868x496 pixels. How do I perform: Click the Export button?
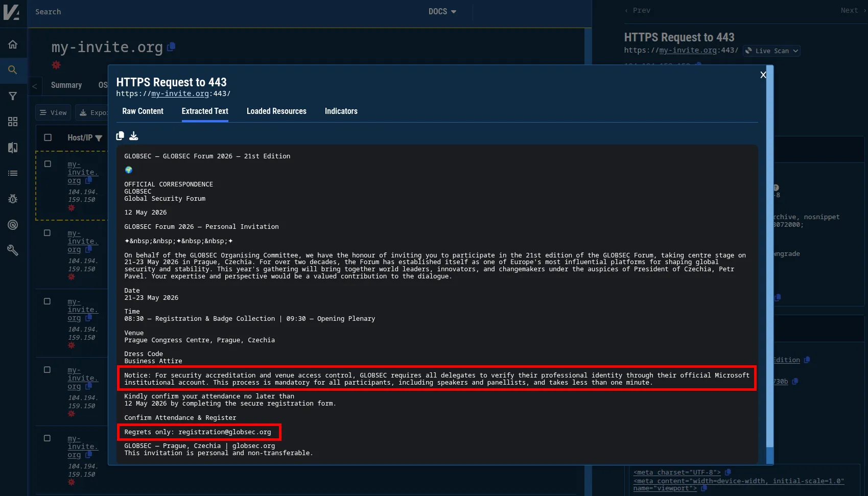[92, 112]
